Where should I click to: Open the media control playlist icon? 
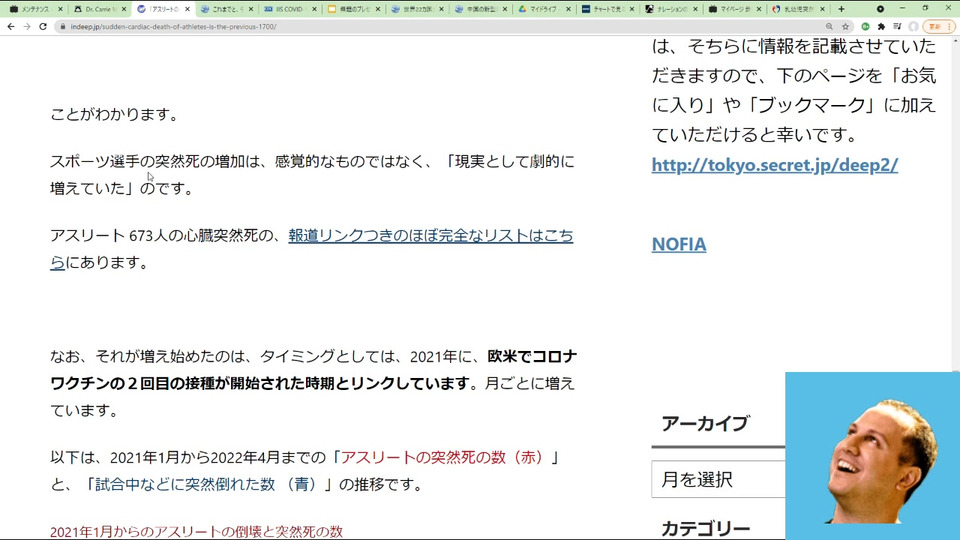(897, 26)
